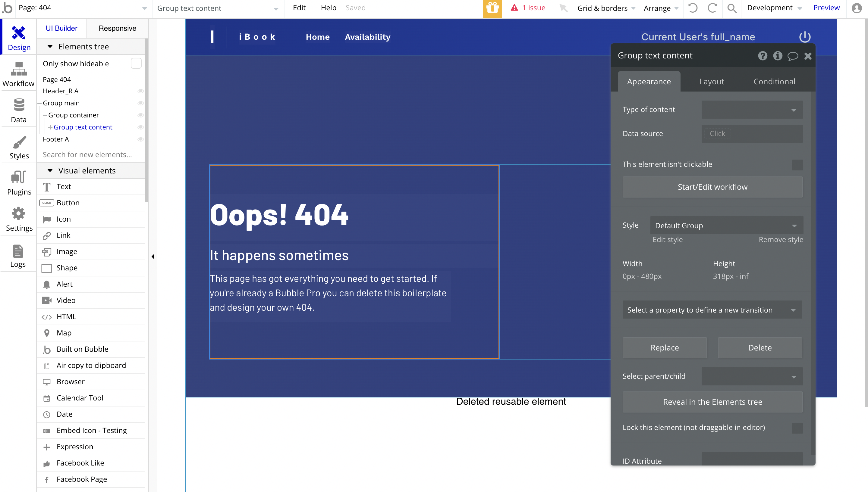The image size is (868, 492).
Task: Open the search magnifier icon
Action: pyautogui.click(x=732, y=8)
